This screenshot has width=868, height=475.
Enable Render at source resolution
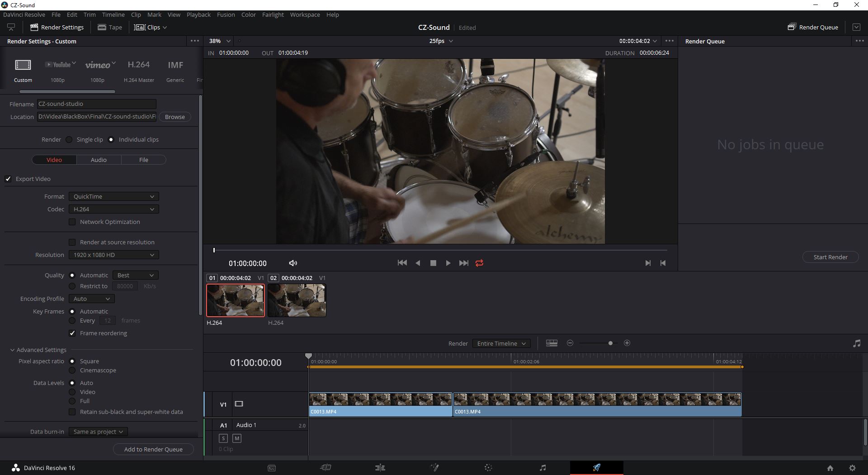tap(72, 242)
